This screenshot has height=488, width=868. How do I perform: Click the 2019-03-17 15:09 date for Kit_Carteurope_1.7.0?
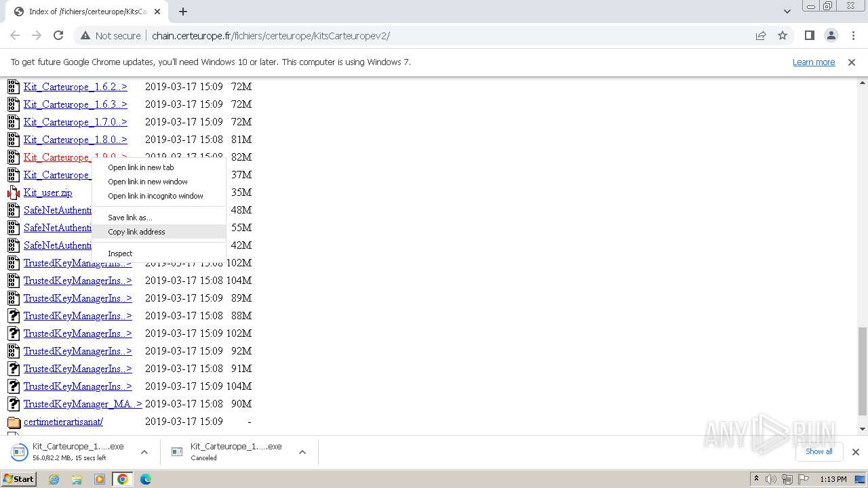(x=184, y=122)
